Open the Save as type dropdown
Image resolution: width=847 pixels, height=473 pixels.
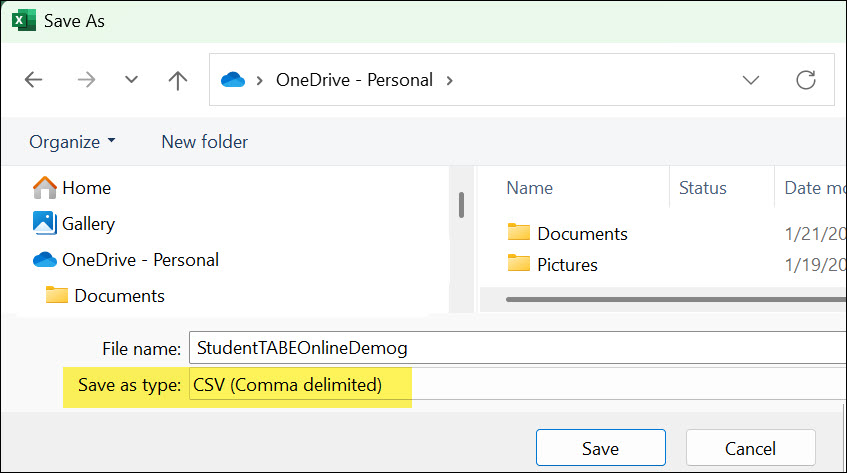(515, 384)
